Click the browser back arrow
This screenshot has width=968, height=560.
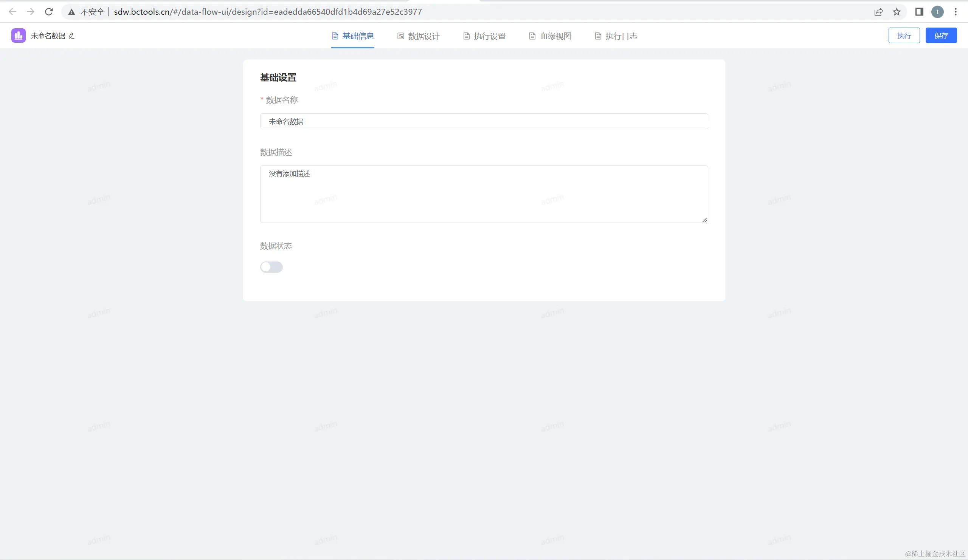[12, 12]
